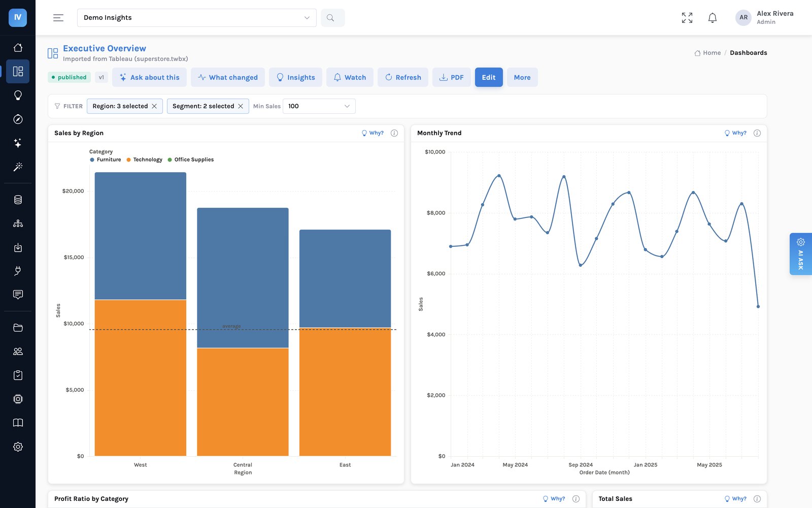
Task: Click the AR avatar circle
Action: [x=743, y=18]
